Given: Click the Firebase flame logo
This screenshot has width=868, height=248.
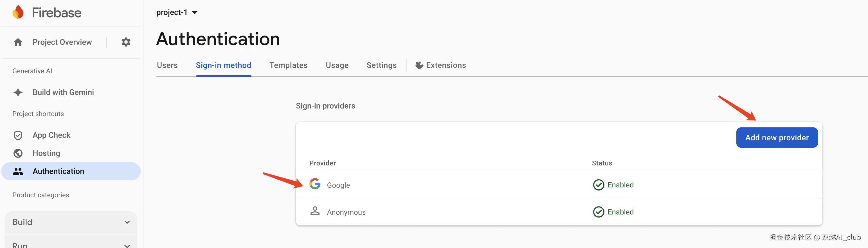Looking at the screenshot, I should pyautogui.click(x=18, y=12).
